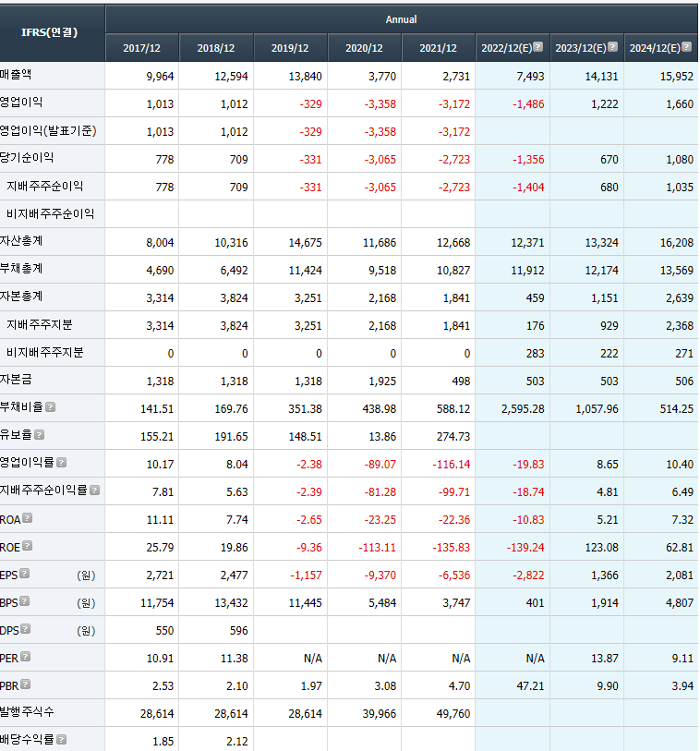Click the 지배주주지분 row label

(40, 325)
